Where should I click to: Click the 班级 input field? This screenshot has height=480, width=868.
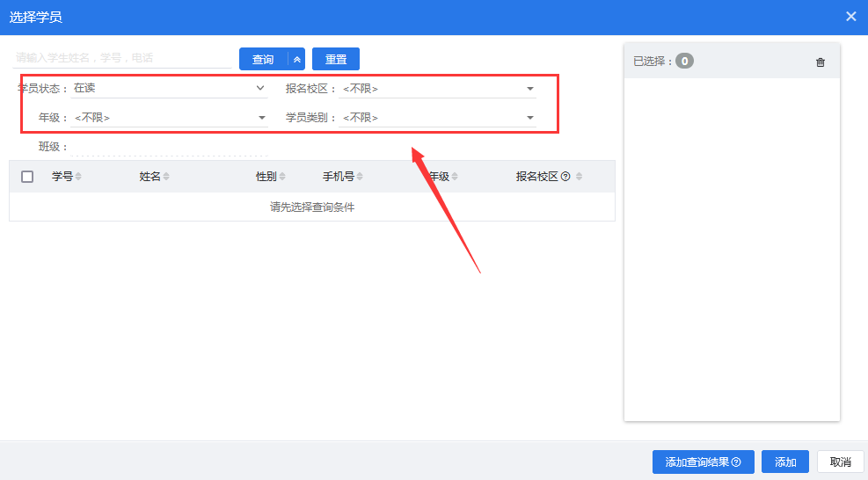[169, 147]
